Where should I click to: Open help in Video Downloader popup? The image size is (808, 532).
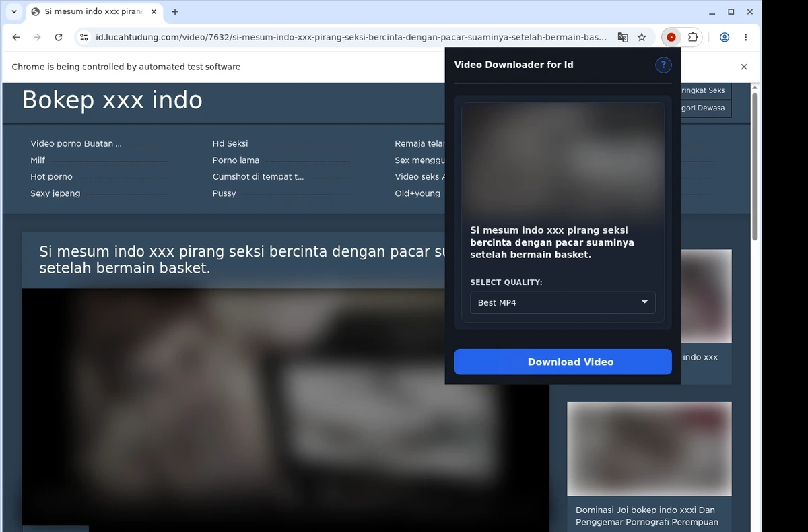pos(663,65)
